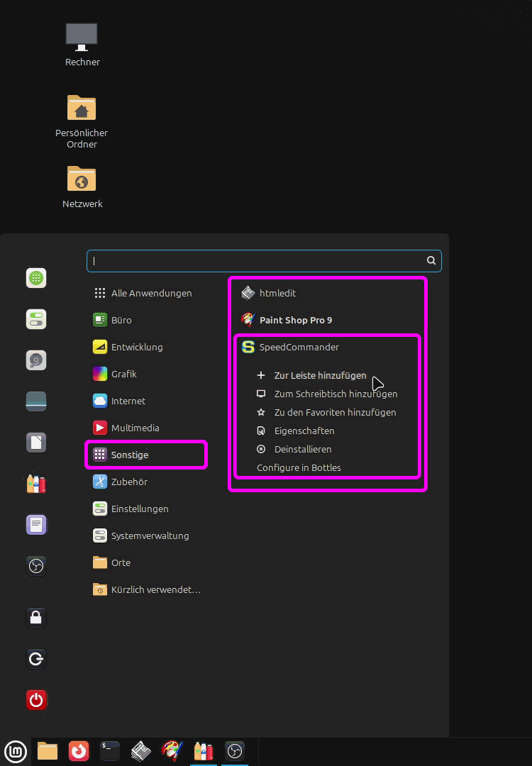The width and height of the screenshot is (532, 766).
Task: Open the disk drive favorite icon
Action: [36, 360]
